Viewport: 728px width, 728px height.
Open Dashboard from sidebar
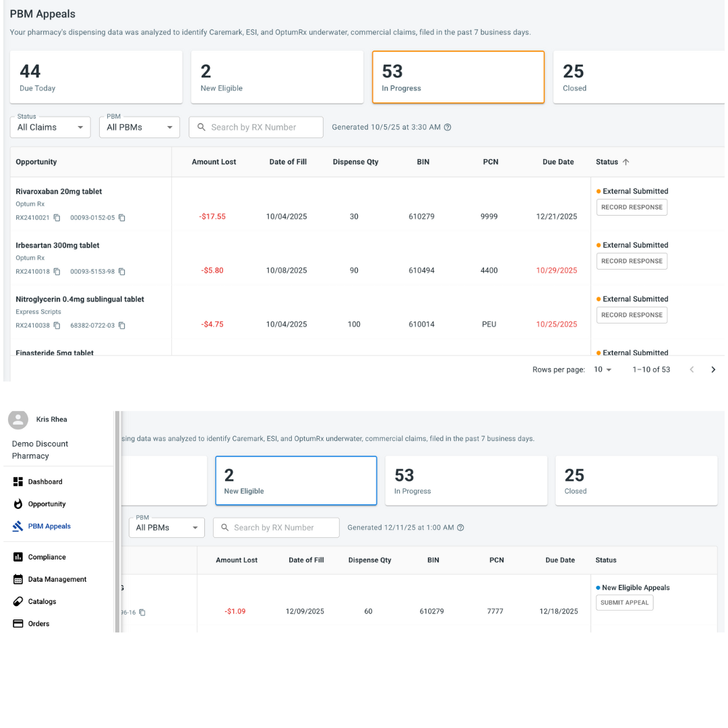pyautogui.click(x=44, y=482)
